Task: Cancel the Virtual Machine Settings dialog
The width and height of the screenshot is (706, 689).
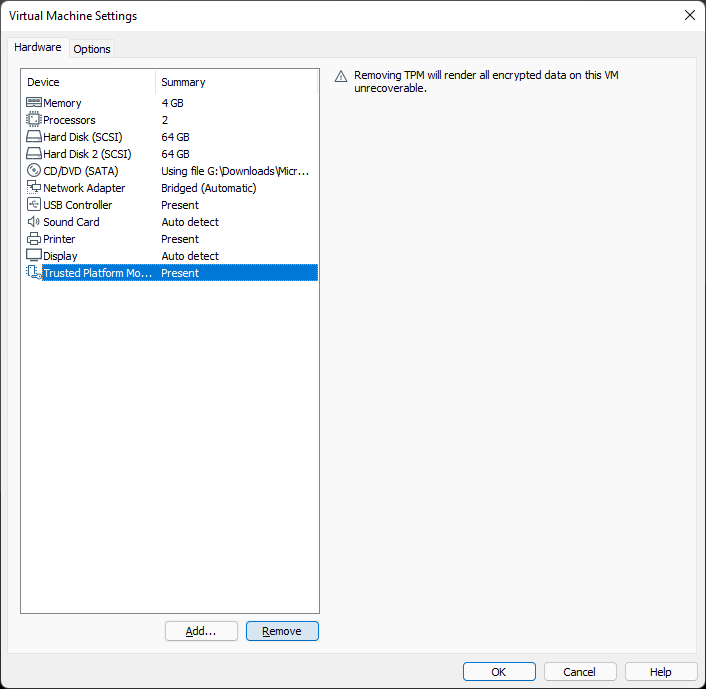Action: 580,672
